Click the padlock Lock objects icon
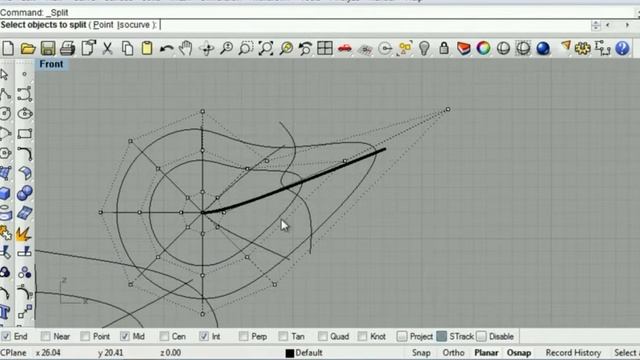Image resolution: width=640 pixels, height=360 pixels. pyautogui.click(x=444, y=49)
